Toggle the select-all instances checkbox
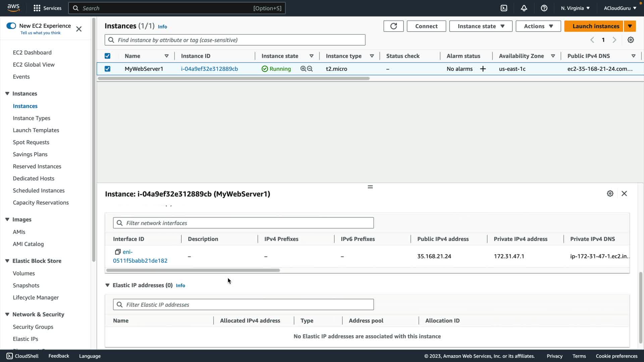Image resolution: width=644 pixels, height=362 pixels. pos(107,56)
